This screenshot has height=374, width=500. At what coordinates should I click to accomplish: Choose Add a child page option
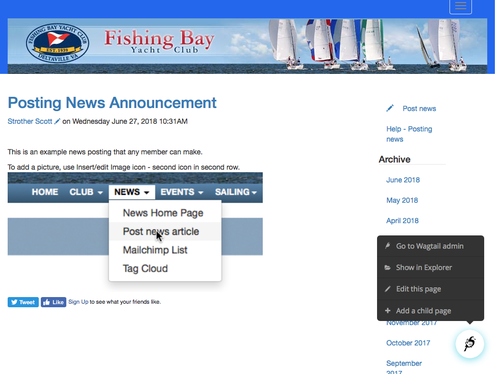click(430, 311)
